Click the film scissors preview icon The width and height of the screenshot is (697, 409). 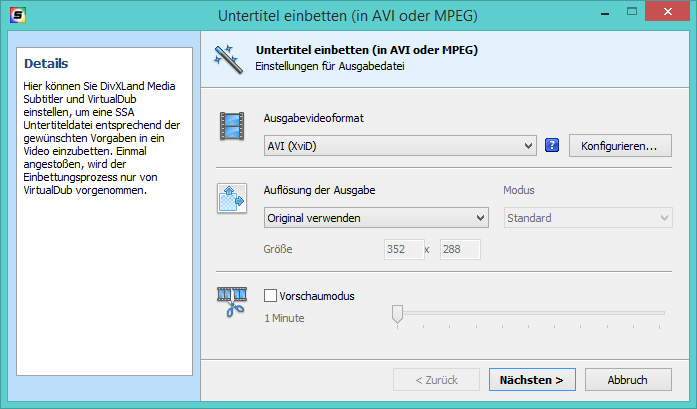pyautogui.click(x=232, y=302)
